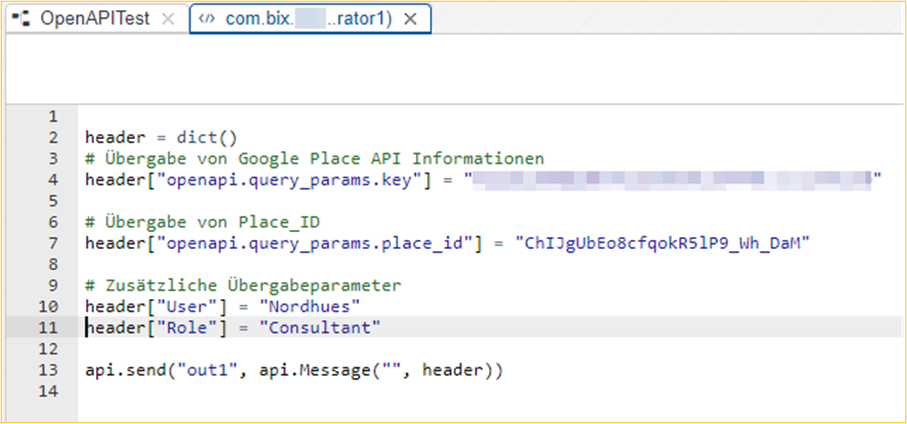907x424 pixels.
Task: Select line number 7 in the gutter
Action: coord(53,243)
